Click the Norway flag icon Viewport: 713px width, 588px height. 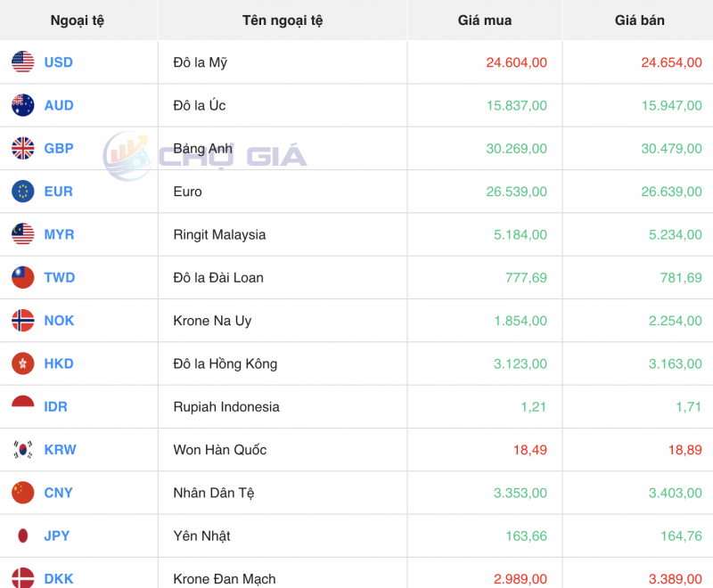click(23, 321)
